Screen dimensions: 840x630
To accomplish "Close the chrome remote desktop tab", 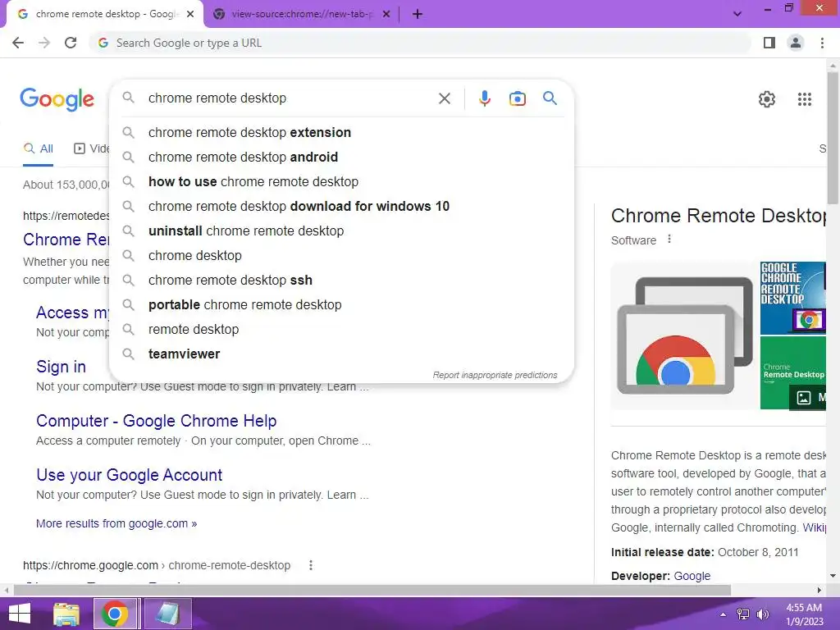I will pos(190,15).
